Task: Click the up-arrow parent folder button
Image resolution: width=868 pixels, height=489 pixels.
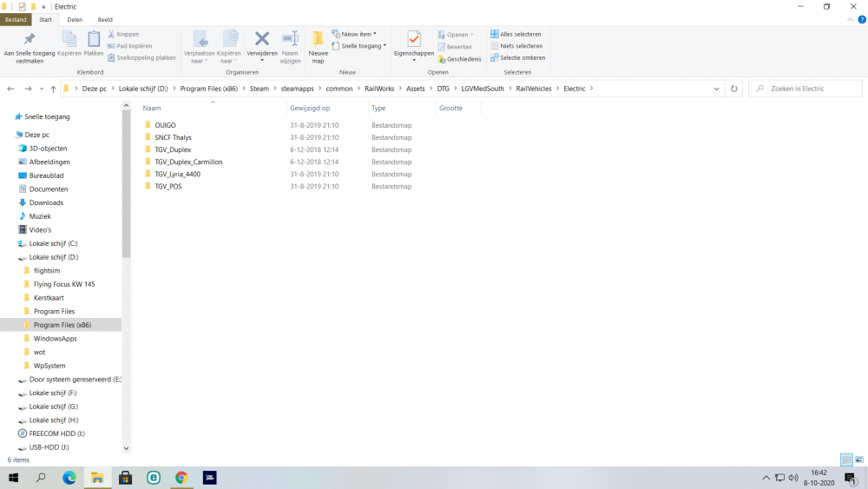Action: [x=53, y=89]
